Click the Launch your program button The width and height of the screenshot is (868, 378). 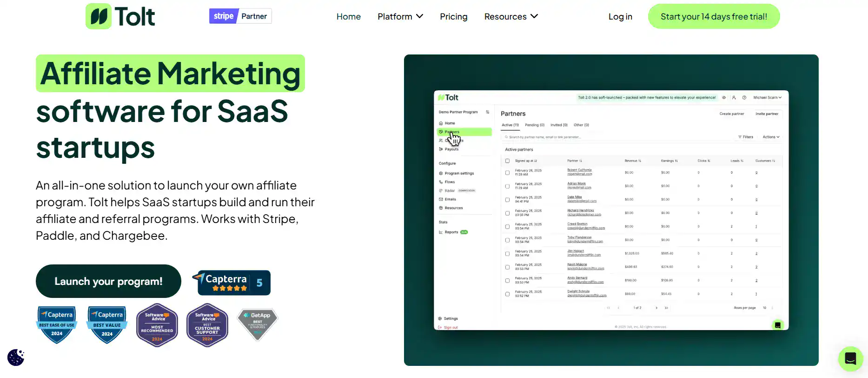pos(108,281)
